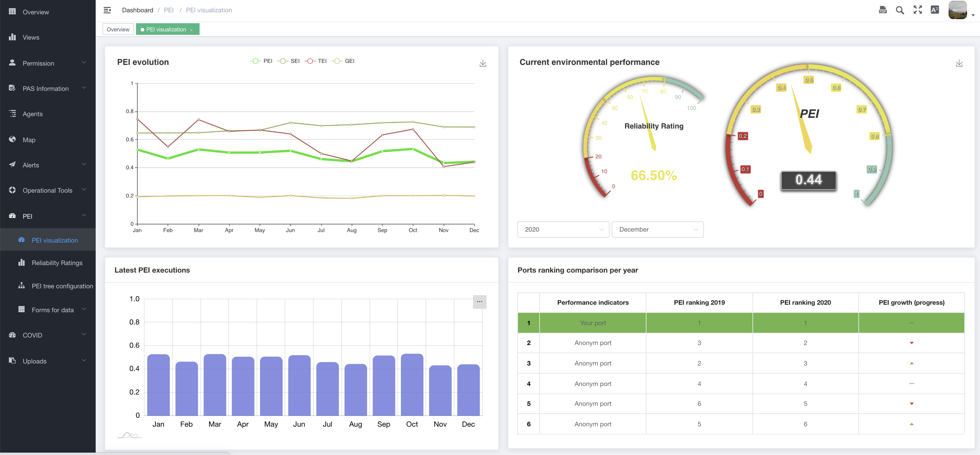Expand the Permission submenu chevron
The width and height of the screenshot is (980, 455).
click(x=84, y=63)
